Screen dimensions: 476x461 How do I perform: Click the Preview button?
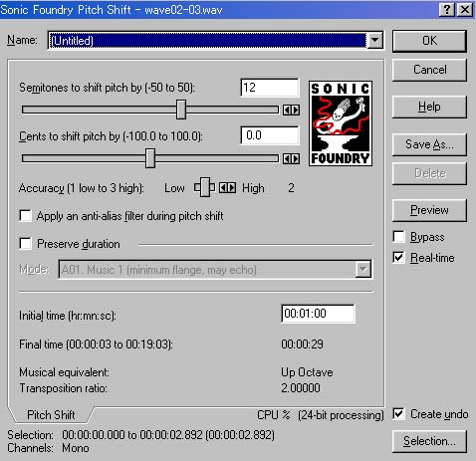429,210
